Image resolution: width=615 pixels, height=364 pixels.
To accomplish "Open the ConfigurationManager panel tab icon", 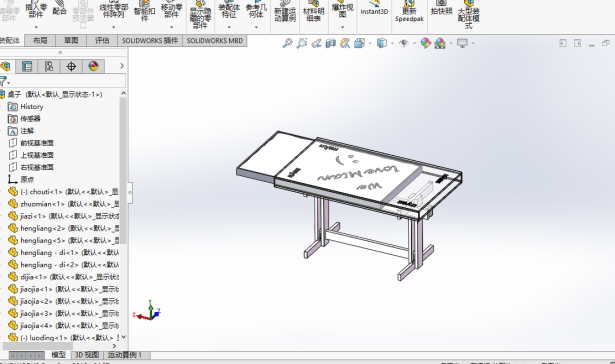I will (x=49, y=66).
